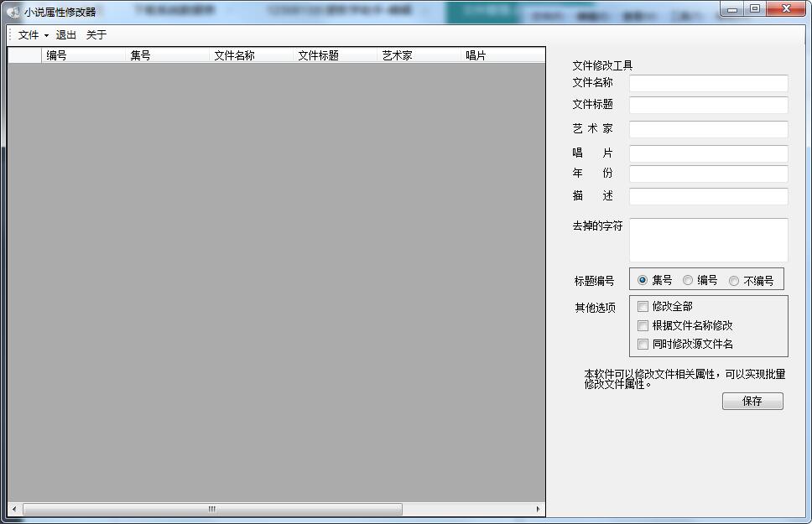
Task: Focus the 唱片 input field
Action: [x=709, y=153]
